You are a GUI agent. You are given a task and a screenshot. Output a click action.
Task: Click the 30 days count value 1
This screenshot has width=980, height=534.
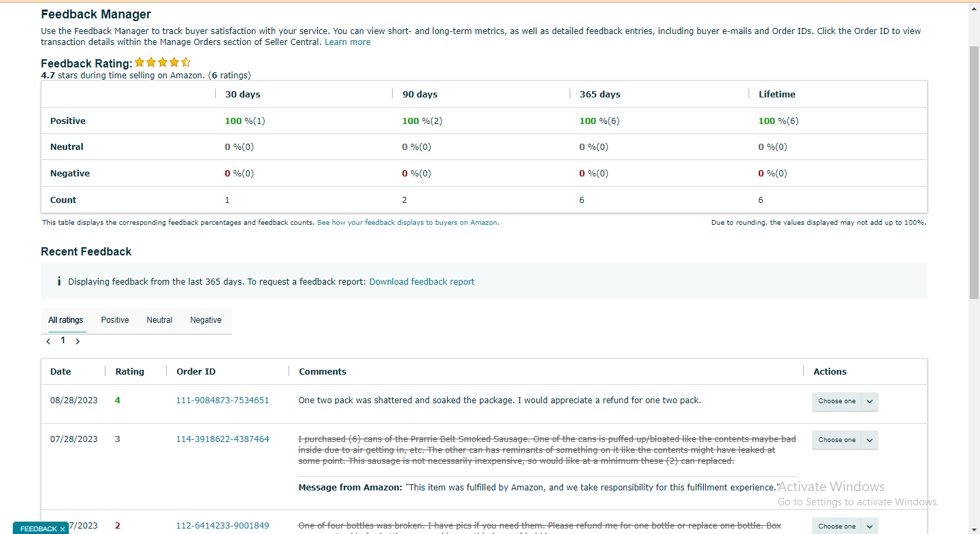(x=227, y=200)
